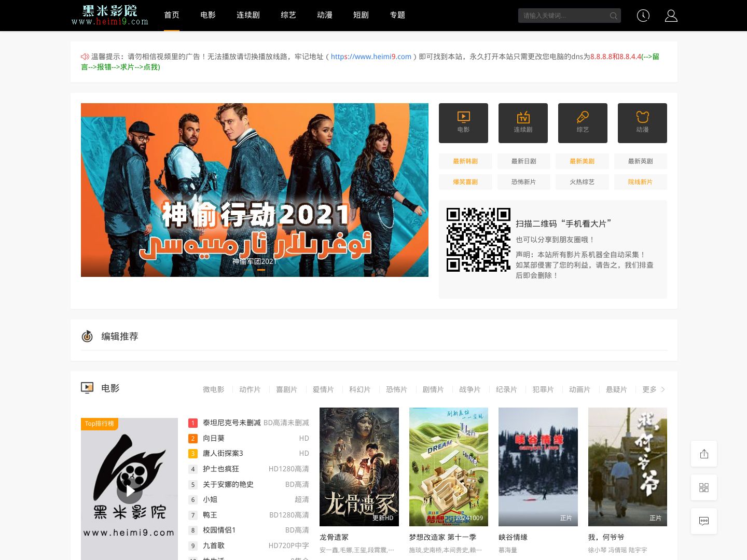Image resolution: width=747 pixels, height=560 pixels.
Task: Filter by 动作片 genre
Action: (x=250, y=389)
